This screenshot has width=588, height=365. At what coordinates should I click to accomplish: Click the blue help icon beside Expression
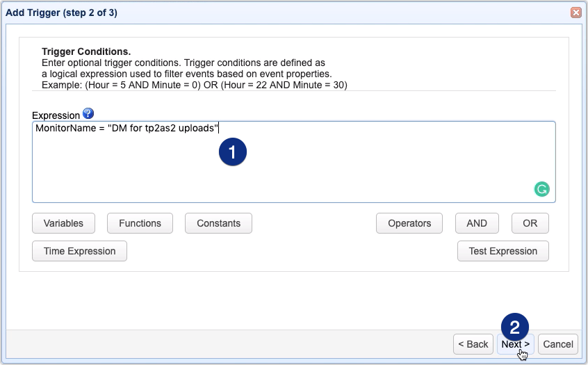[x=88, y=114]
